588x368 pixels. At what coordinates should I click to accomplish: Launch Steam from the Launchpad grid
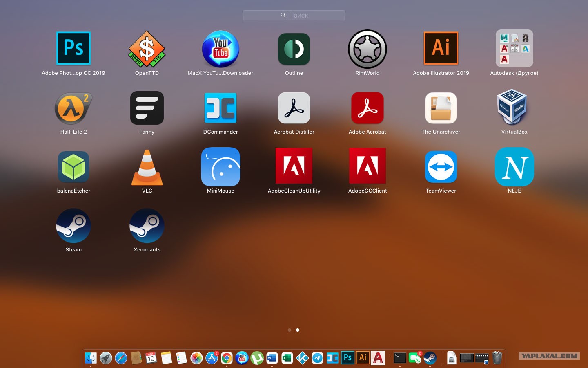tap(73, 226)
